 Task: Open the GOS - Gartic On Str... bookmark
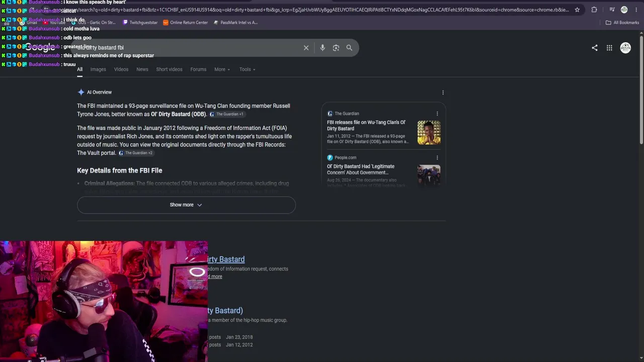[93, 23]
